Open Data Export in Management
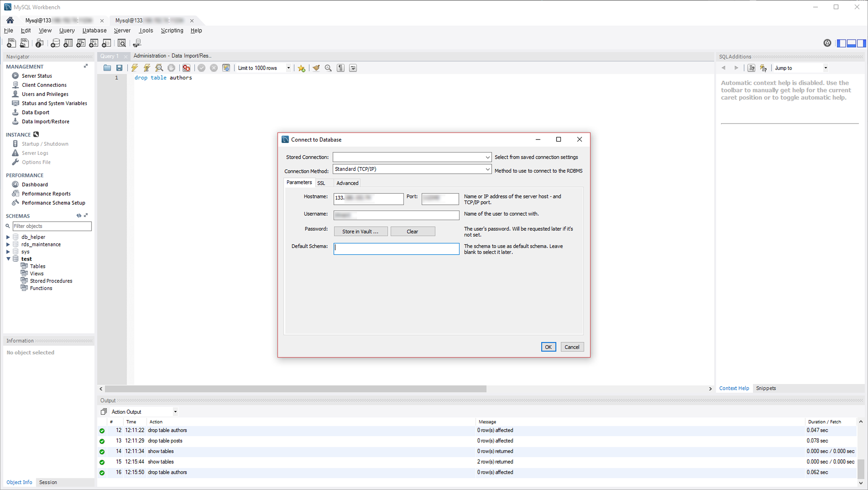Viewport: 868px width, 490px height. (x=35, y=112)
